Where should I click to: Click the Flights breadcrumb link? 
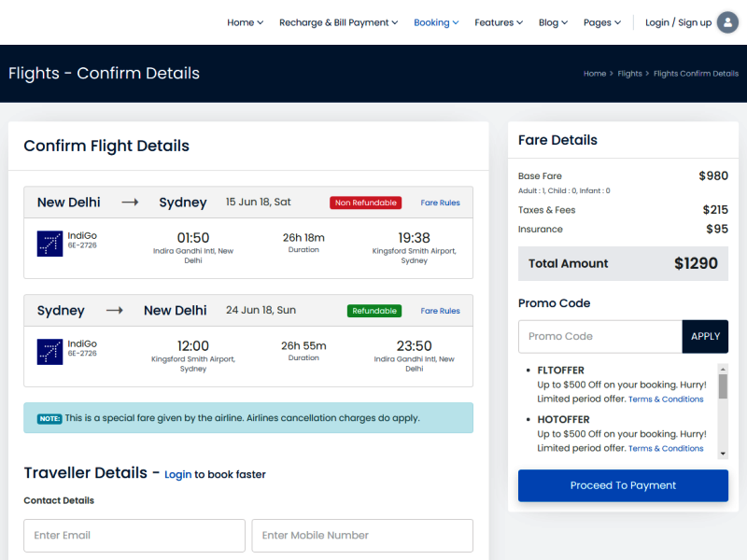629,73
